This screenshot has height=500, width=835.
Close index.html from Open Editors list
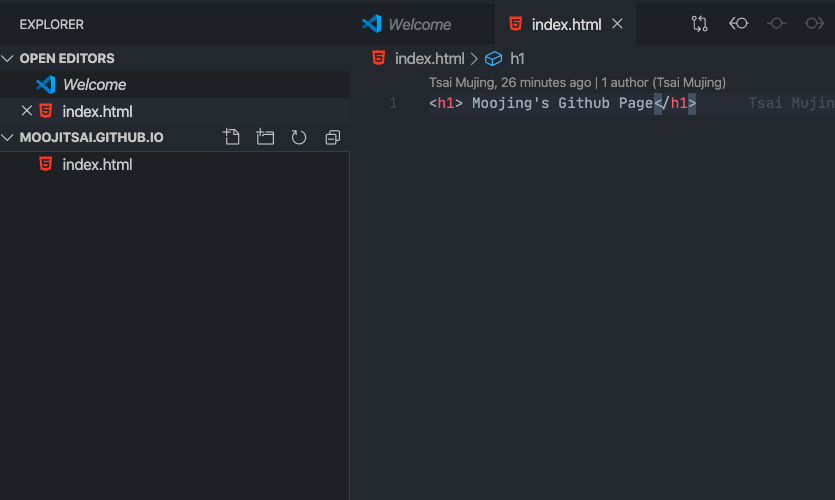click(27, 111)
